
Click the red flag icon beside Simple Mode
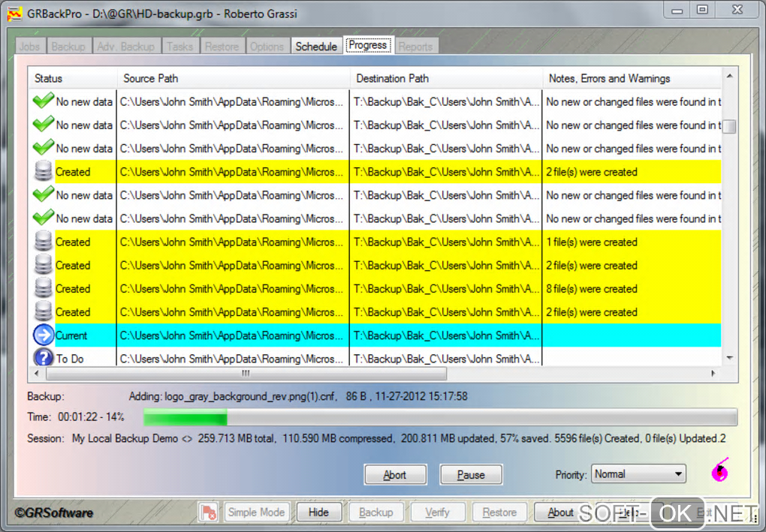209,512
